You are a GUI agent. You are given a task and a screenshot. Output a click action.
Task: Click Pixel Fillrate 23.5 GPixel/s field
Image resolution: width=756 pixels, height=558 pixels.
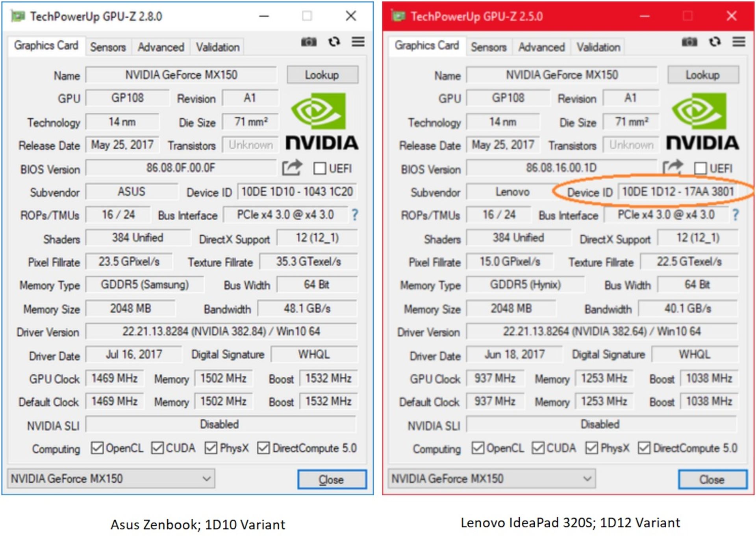coord(129,262)
